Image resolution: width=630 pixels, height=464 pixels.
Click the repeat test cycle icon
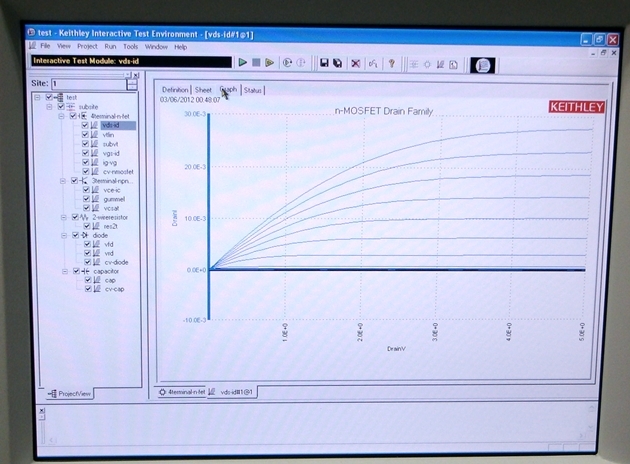pos(287,63)
